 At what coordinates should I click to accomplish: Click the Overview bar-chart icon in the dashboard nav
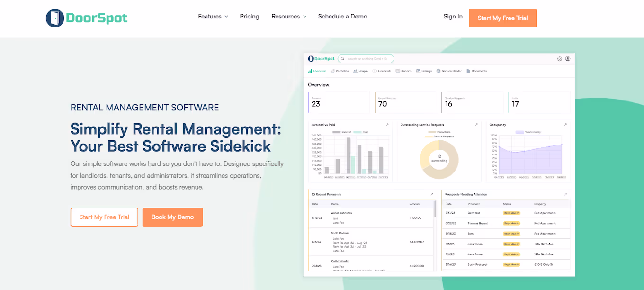point(310,71)
